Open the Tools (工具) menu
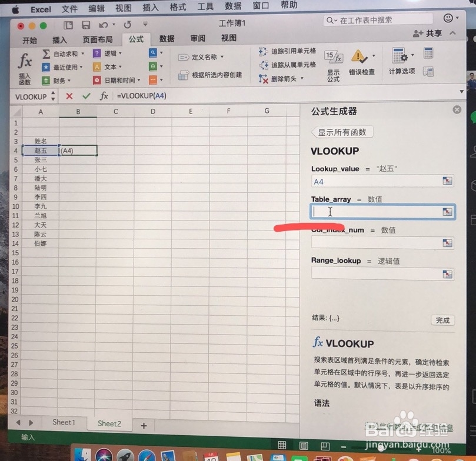476x461 pixels. click(205, 6)
